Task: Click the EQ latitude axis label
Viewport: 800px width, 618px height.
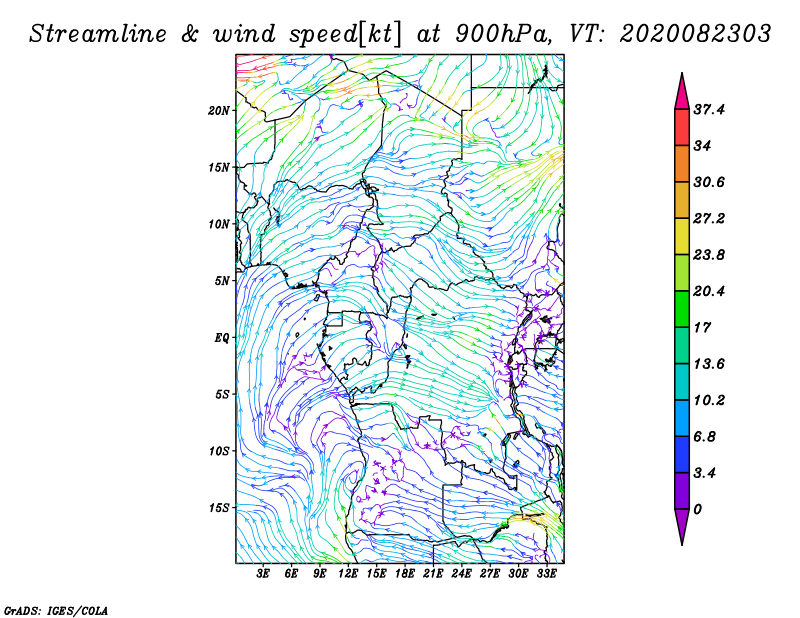Action: point(222,337)
